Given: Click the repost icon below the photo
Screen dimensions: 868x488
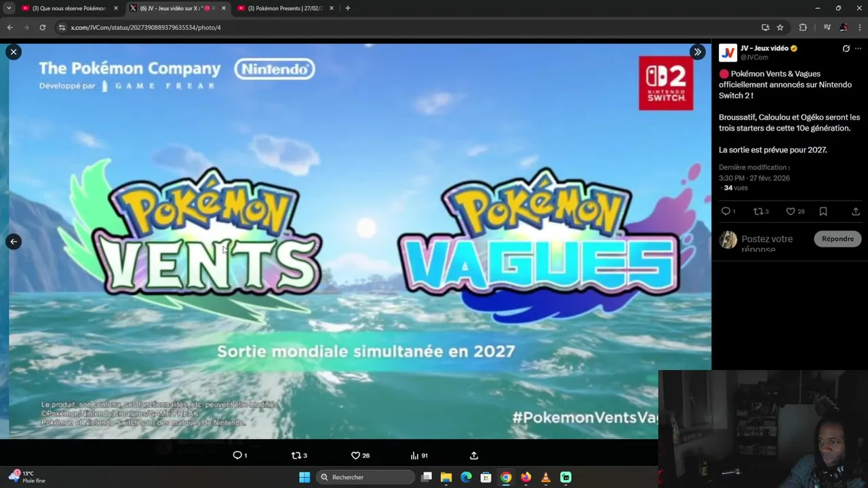Looking at the screenshot, I should tap(296, 455).
